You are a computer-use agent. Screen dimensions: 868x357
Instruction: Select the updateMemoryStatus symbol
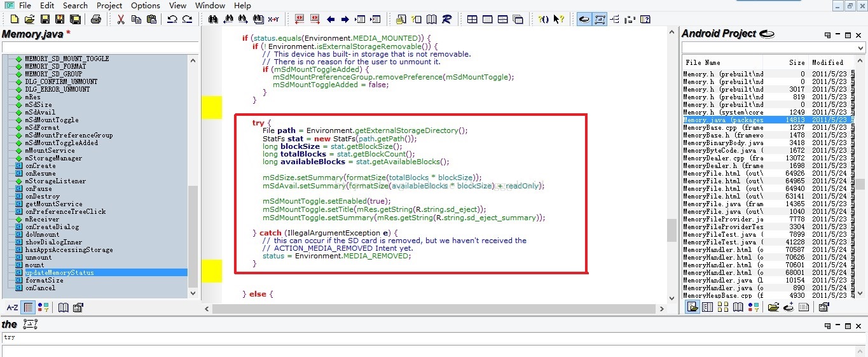[x=59, y=272]
